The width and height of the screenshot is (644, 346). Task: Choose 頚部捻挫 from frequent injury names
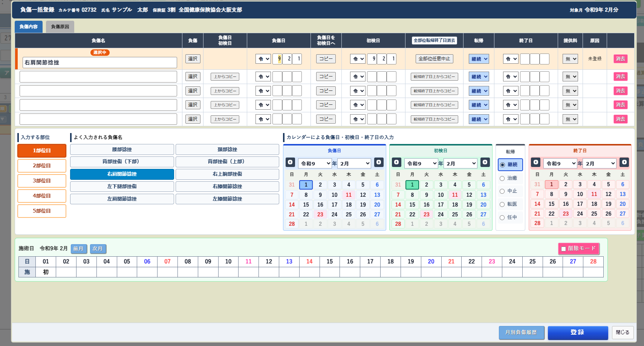pyautogui.click(x=227, y=150)
